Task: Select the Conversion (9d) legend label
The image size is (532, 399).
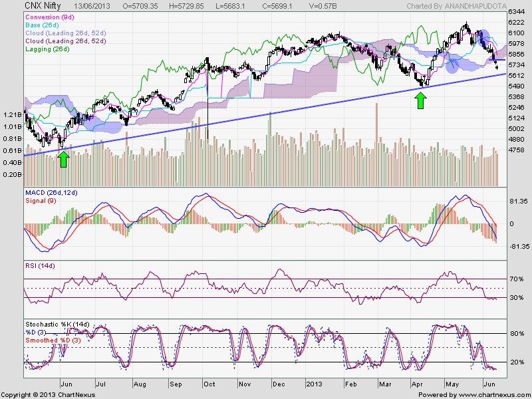Action: pos(49,17)
